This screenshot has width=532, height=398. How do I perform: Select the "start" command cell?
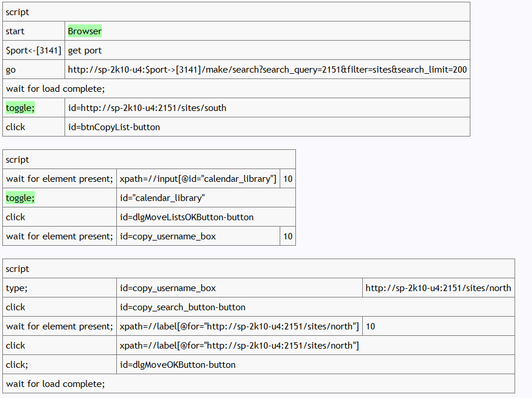(x=16, y=31)
